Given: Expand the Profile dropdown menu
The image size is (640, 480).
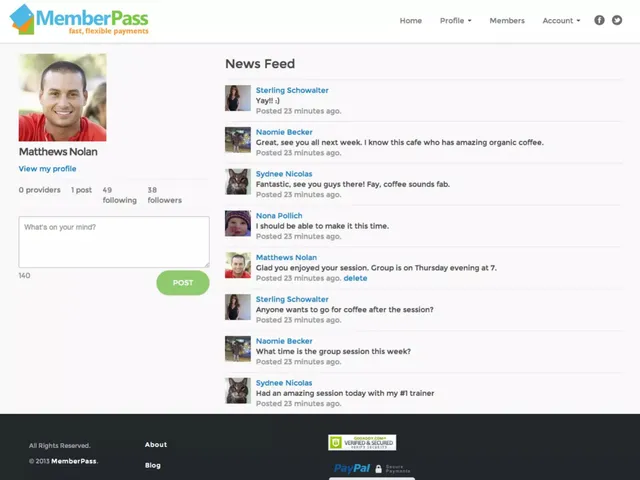Looking at the screenshot, I should pos(456,20).
